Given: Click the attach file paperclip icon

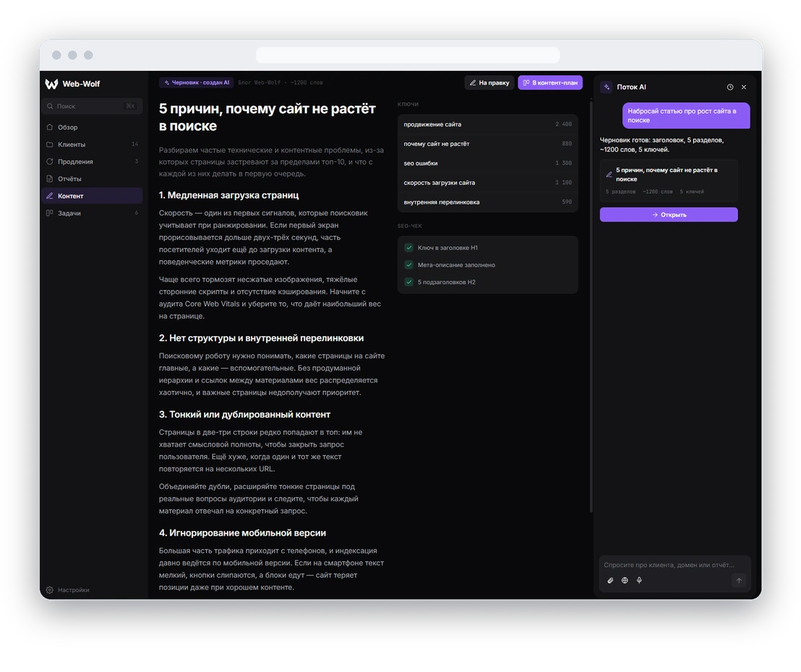Looking at the screenshot, I should [610, 580].
